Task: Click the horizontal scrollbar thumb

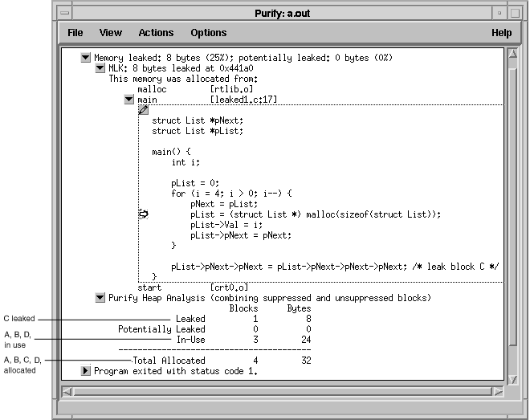Action: click(x=283, y=392)
